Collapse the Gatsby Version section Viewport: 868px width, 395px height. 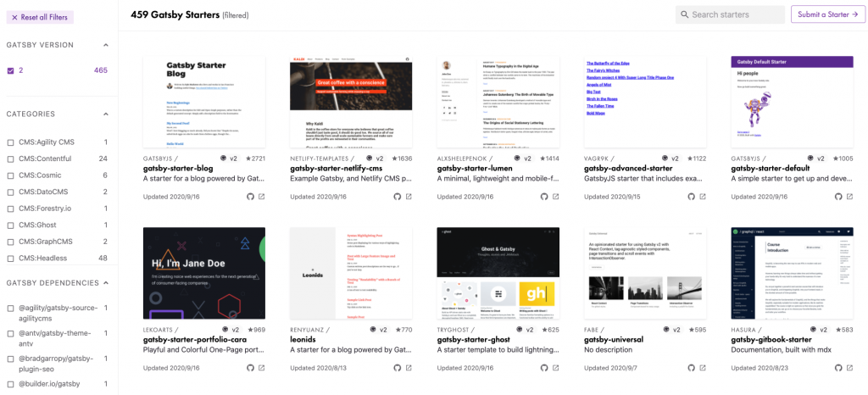pyautogui.click(x=106, y=45)
